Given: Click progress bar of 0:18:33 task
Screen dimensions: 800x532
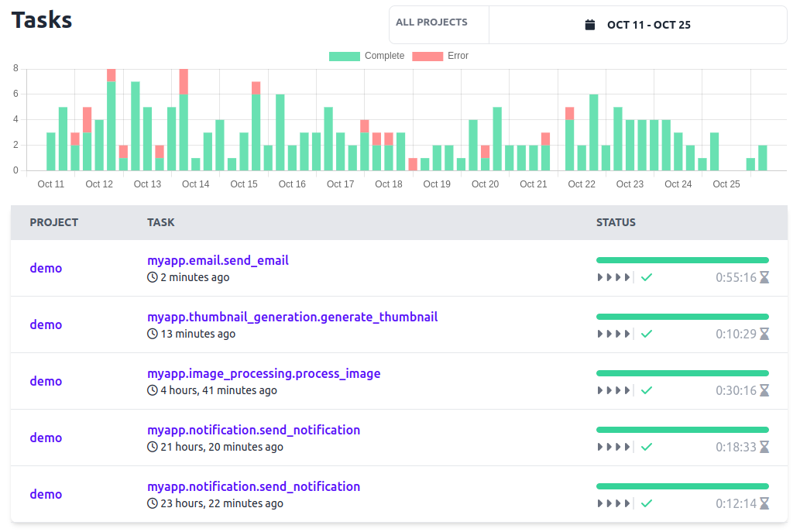Looking at the screenshot, I should coord(682,430).
